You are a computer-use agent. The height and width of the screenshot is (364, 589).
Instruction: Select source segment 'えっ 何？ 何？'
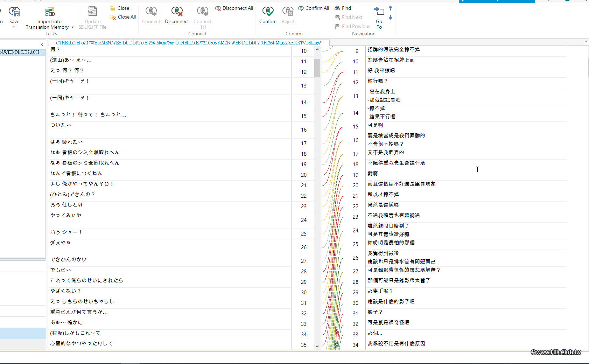point(170,72)
